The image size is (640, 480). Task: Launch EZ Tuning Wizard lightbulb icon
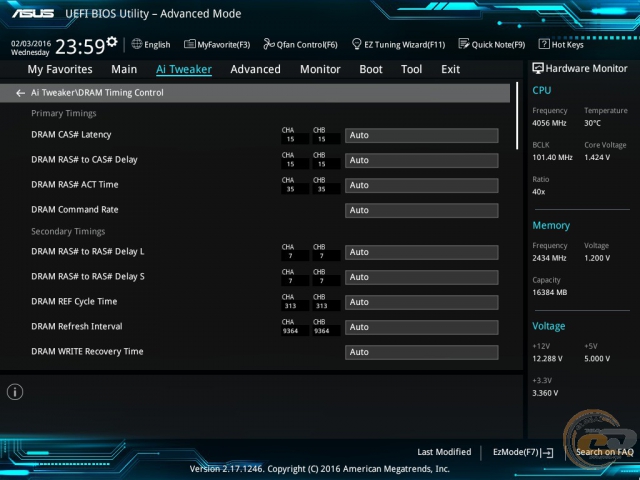point(356,44)
